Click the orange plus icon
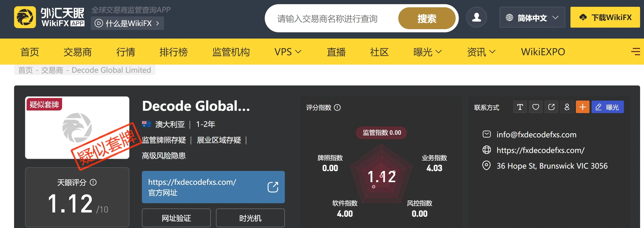 coord(582,107)
